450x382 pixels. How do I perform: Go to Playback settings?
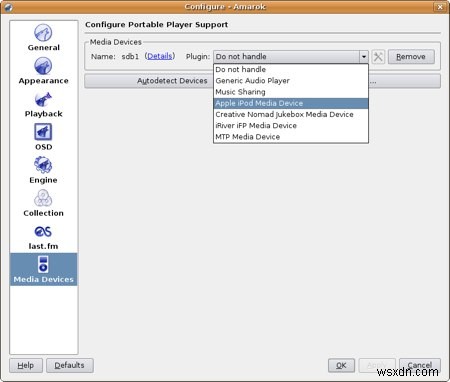43,104
